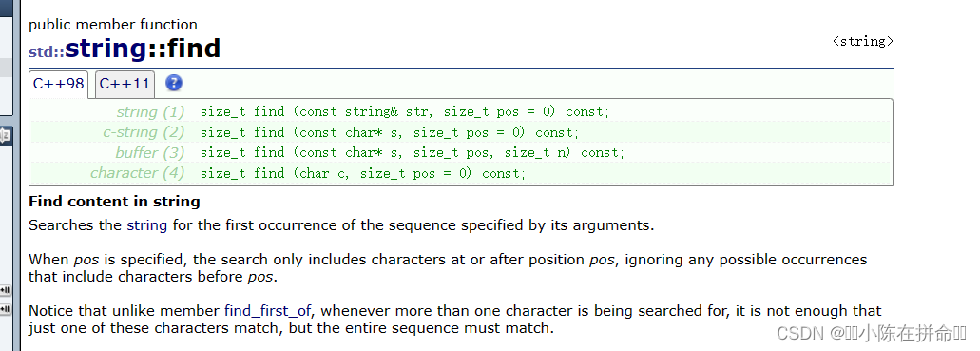Open the find_first_of member link
Screen dimensions: 980x351
point(268,310)
